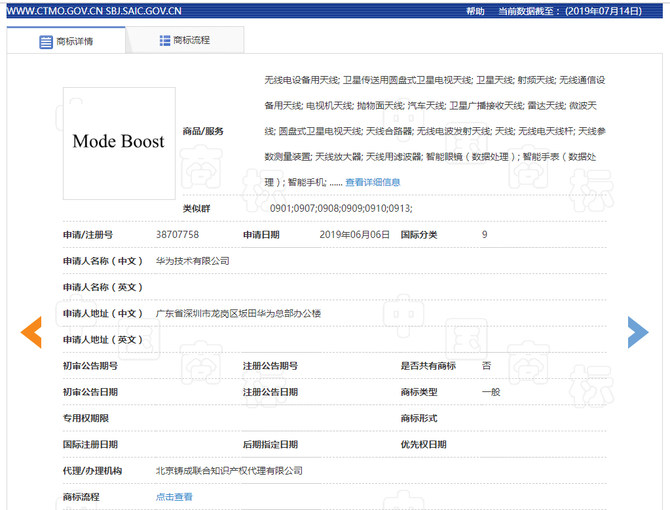Image resolution: width=670 pixels, height=510 pixels.
Task: Click the 商标流程 row label near bottom
Action: point(81,497)
